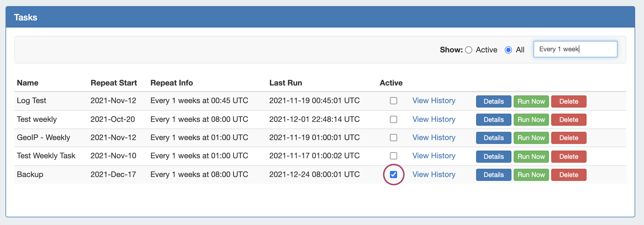This screenshot has width=644, height=225.
Task: Run the GeoIP - Weekly task now
Action: [x=531, y=138]
